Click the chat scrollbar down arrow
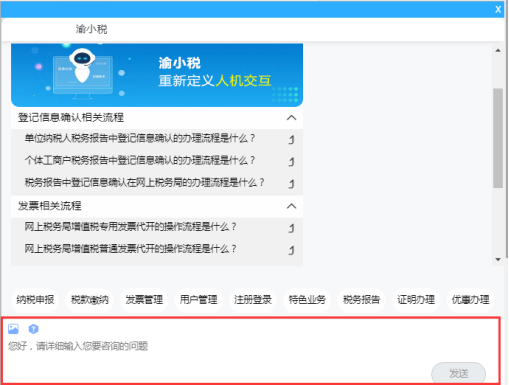The image size is (509, 385). tap(498, 259)
